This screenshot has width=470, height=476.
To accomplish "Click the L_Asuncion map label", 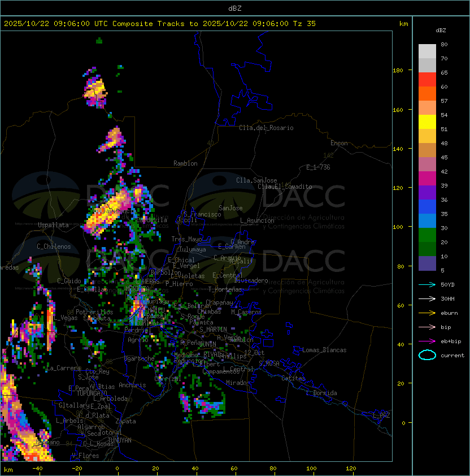I will tap(257, 220).
